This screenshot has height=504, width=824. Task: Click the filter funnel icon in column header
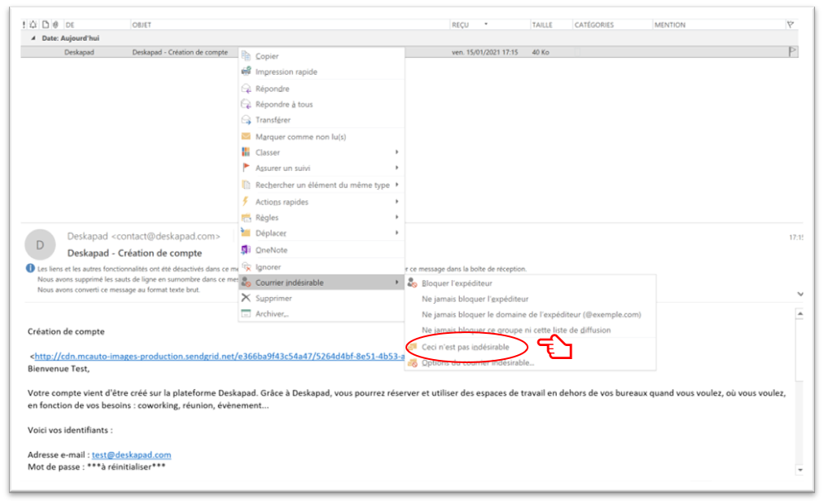(791, 24)
